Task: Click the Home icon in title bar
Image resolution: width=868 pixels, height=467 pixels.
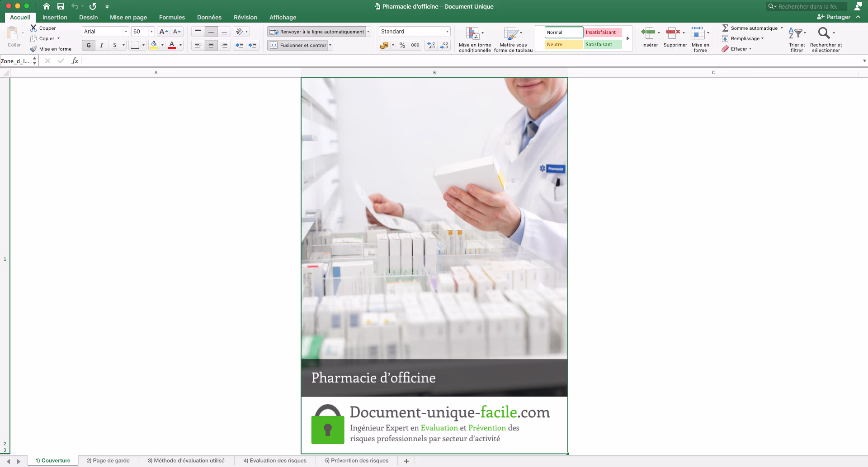Action: pos(47,6)
